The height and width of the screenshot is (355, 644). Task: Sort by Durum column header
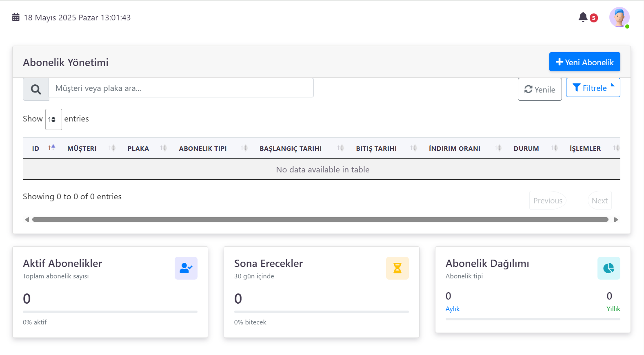click(x=526, y=148)
